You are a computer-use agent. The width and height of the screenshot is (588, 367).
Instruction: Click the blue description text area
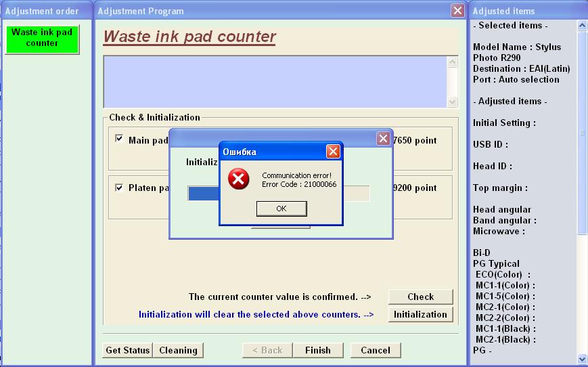[275, 82]
